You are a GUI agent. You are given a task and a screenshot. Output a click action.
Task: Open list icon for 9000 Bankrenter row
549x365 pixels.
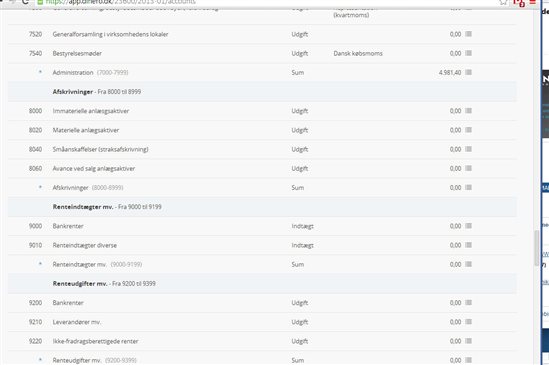click(468, 226)
